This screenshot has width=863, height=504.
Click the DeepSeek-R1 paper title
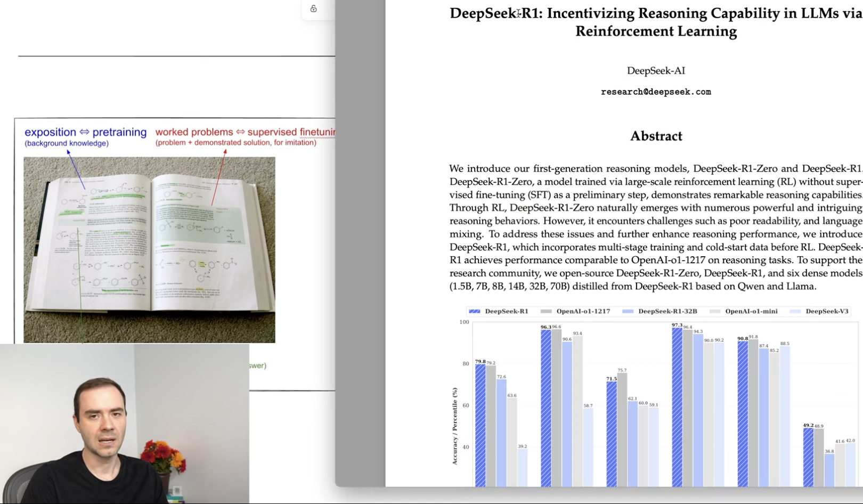pyautogui.click(x=656, y=22)
